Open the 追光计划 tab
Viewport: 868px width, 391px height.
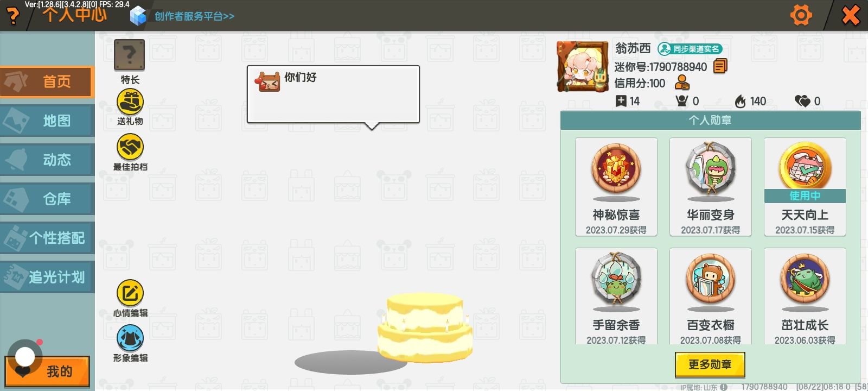tap(47, 277)
